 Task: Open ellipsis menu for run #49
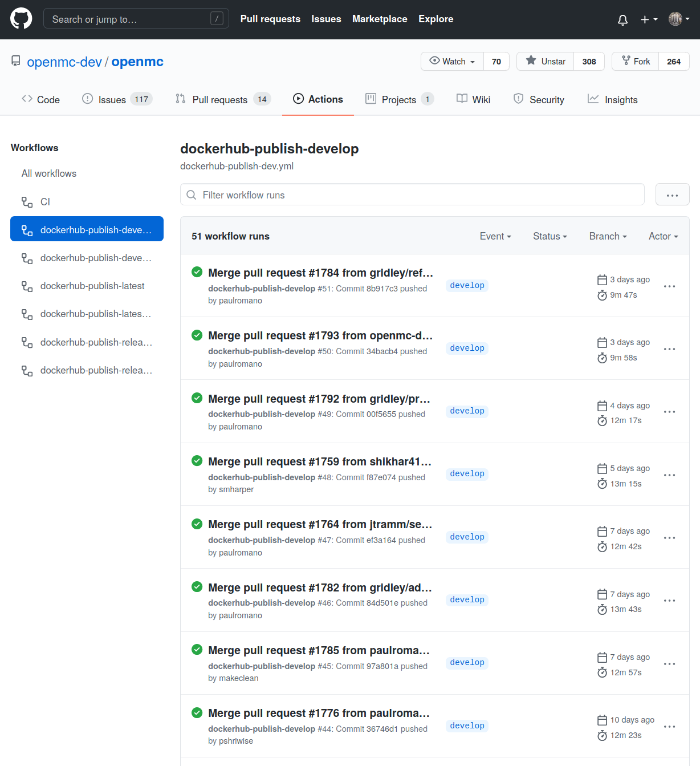coord(670,411)
